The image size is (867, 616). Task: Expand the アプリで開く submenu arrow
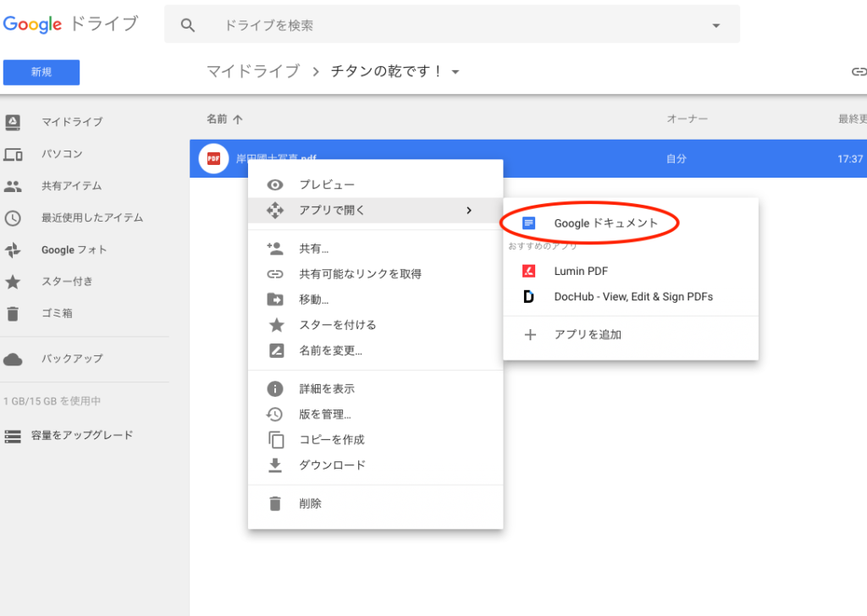(469, 211)
